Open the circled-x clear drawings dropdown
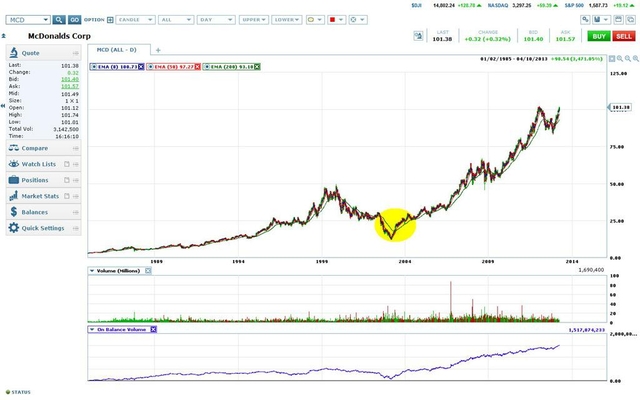The width and height of the screenshot is (640, 400). click(358, 20)
